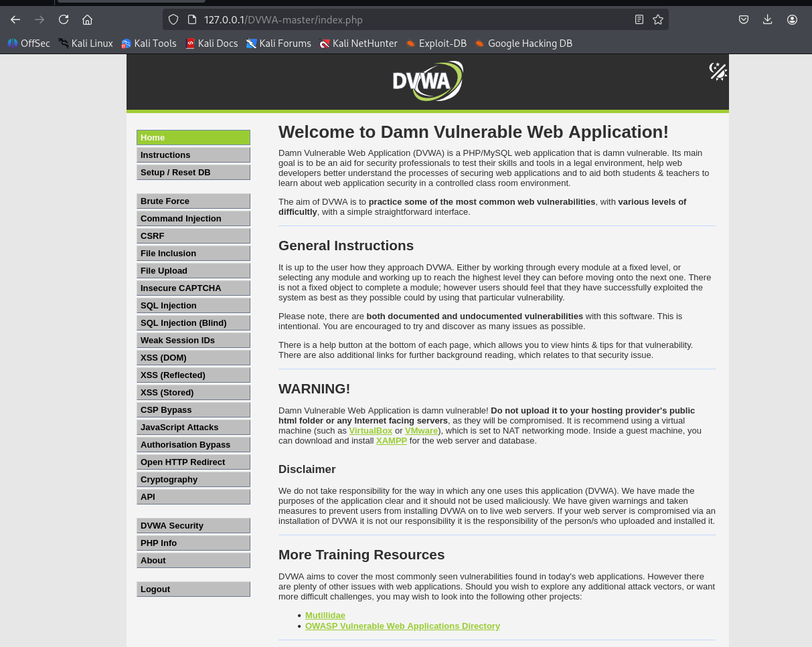Open the XSS (Reflected) module
This screenshot has width=812, height=647.
[193, 375]
